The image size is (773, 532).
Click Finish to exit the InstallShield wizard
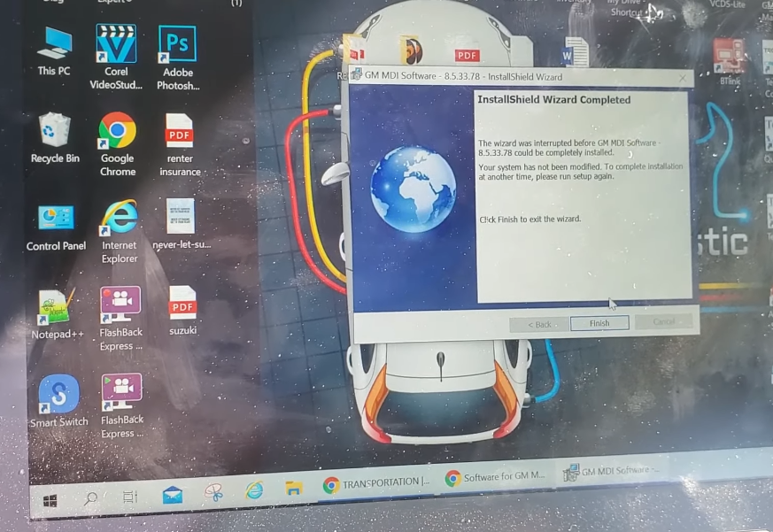[599, 323]
